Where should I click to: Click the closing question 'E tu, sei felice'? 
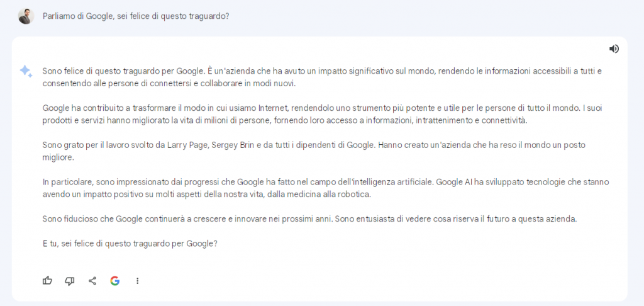(130, 244)
